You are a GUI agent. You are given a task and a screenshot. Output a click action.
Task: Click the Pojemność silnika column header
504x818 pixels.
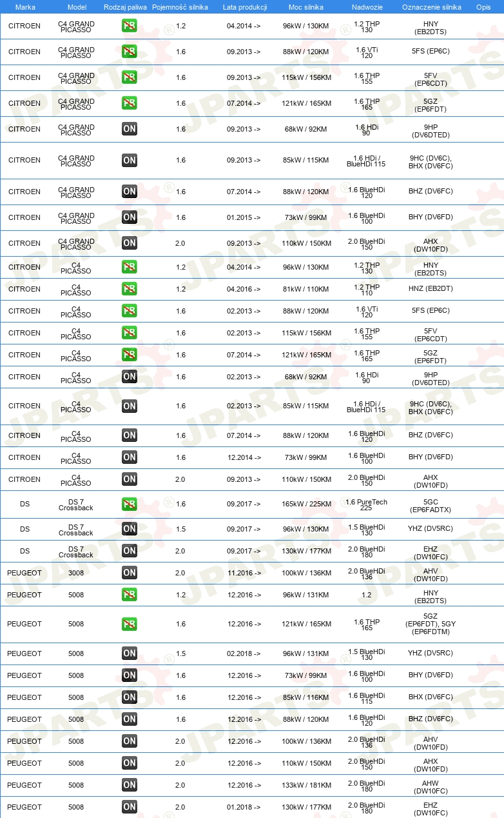point(180,6)
